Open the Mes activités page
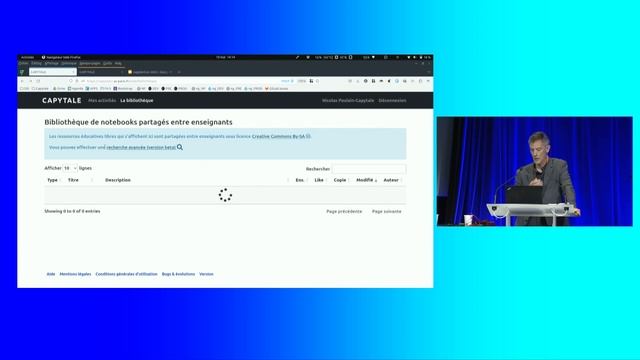Viewport: 640px width, 360px height. (102, 100)
